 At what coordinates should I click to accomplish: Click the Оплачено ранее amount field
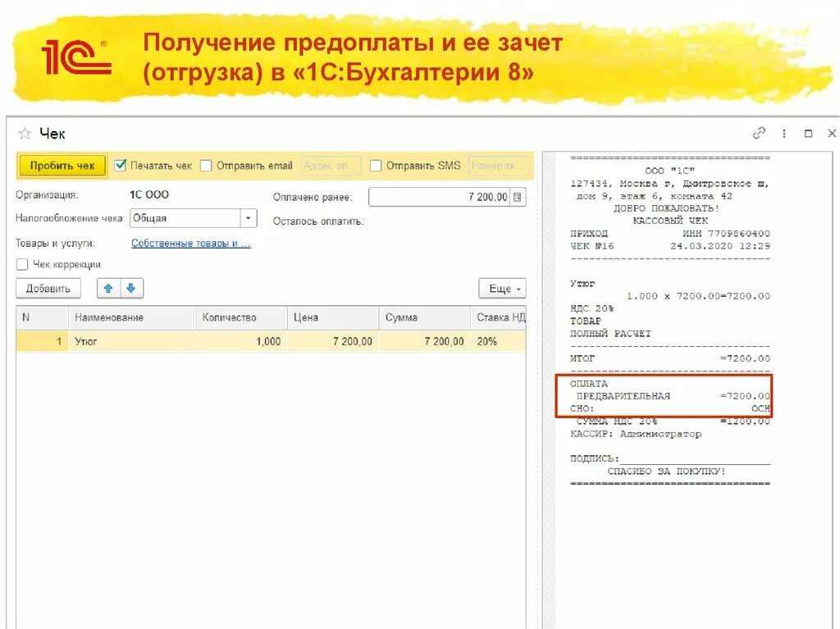(x=440, y=197)
